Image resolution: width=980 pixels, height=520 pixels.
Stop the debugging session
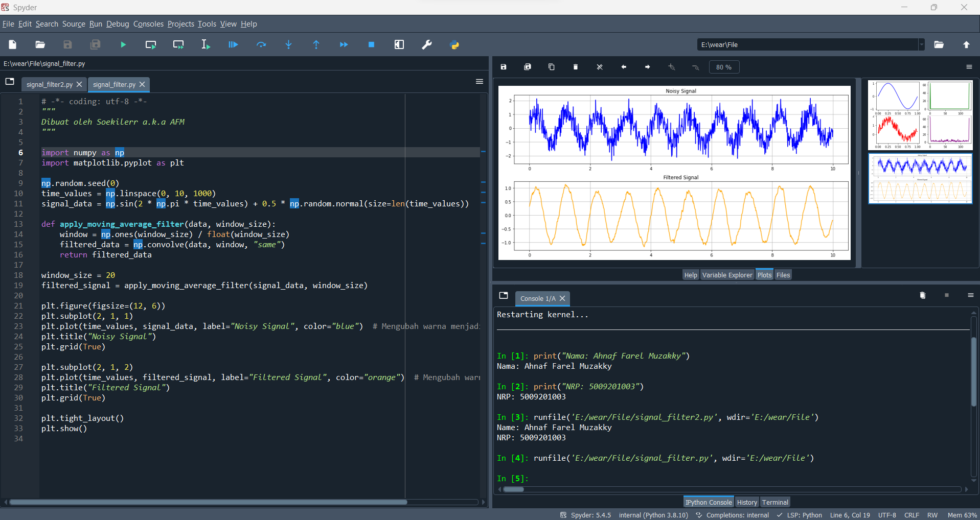pos(371,44)
